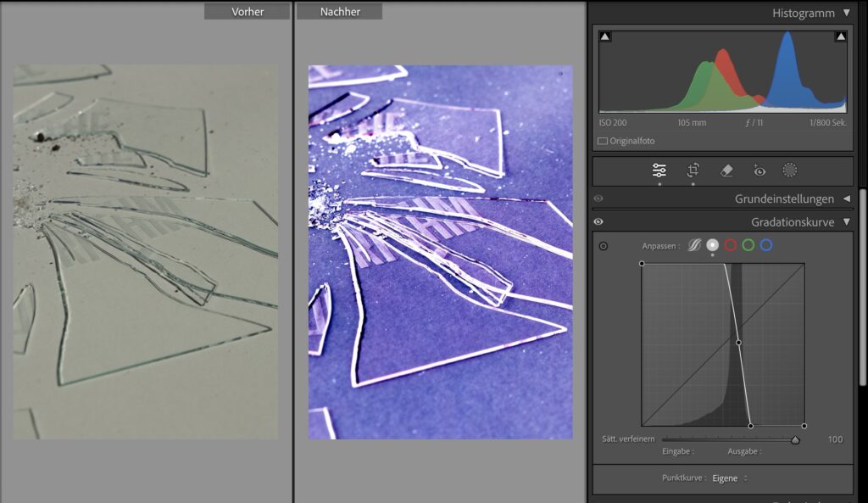This screenshot has width=868, height=503.
Task: Select the bottom-right curve endpoint
Action: coord(804,426)
